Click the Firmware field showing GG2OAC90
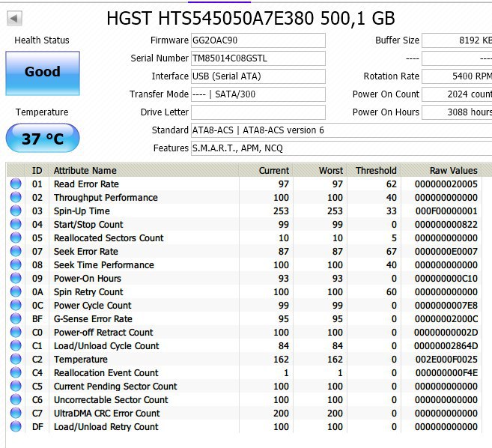492x448 pixels. point(258,40)
